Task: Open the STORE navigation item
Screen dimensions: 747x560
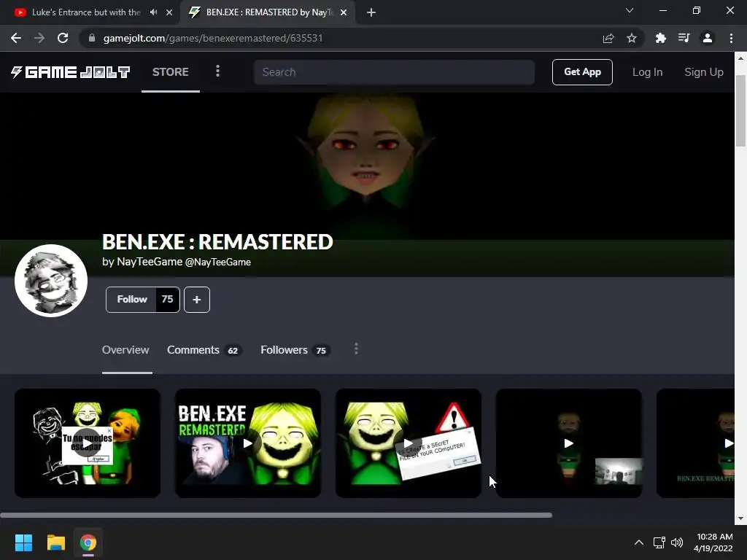Action: [x=171, y=72]
